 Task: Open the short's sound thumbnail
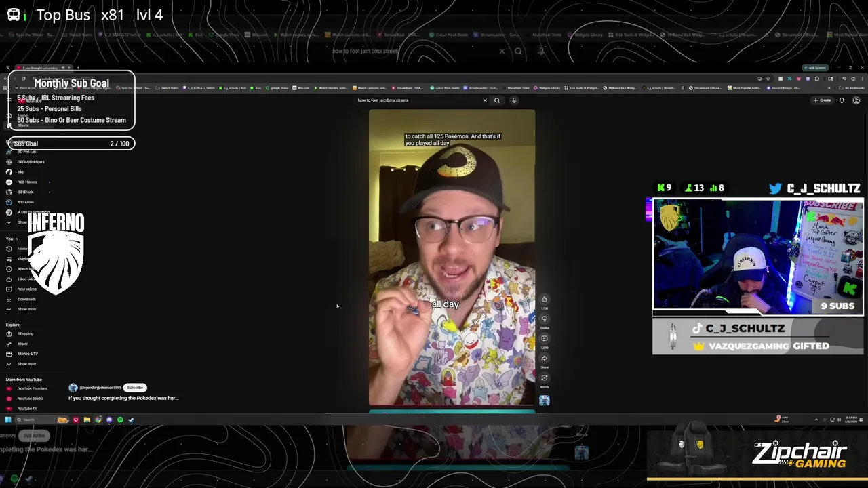click(544, 401)
